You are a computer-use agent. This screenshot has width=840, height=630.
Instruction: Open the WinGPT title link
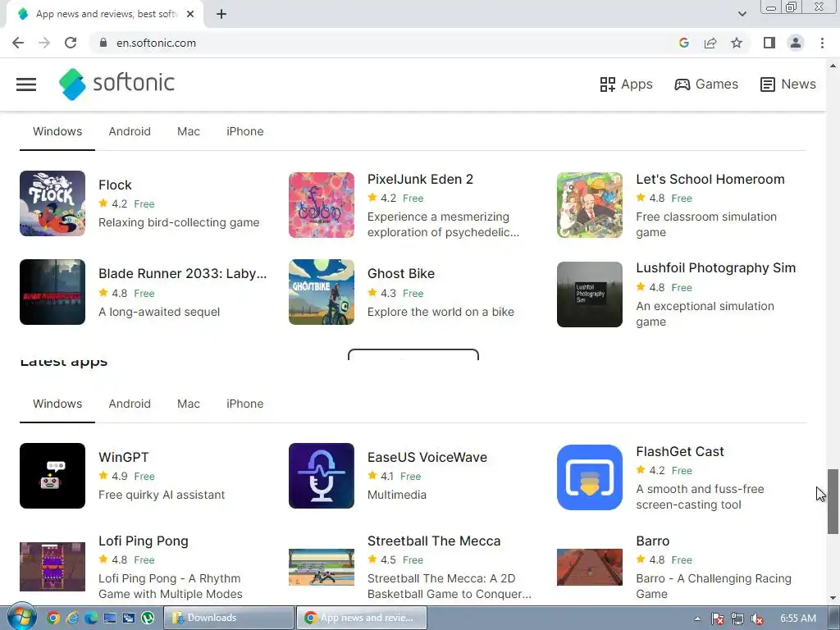pos(123,457)
